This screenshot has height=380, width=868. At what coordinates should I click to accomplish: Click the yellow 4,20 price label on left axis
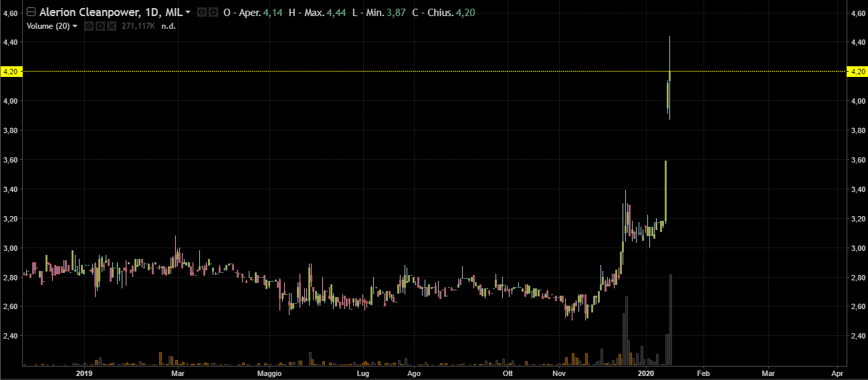11,71
